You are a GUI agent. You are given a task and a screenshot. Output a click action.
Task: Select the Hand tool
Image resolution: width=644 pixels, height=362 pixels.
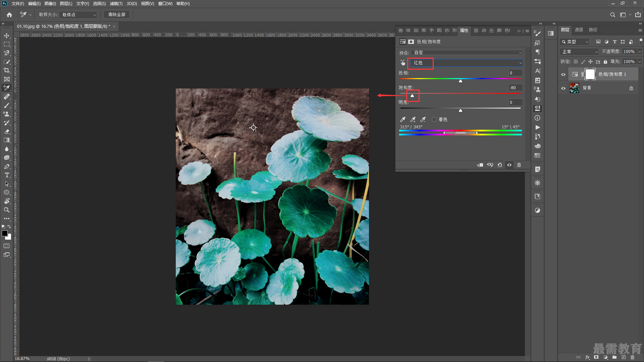(7, 201)
